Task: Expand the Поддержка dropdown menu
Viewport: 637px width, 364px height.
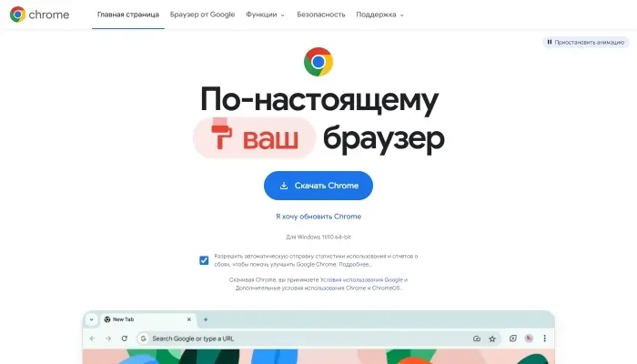Action: point(379,15)
